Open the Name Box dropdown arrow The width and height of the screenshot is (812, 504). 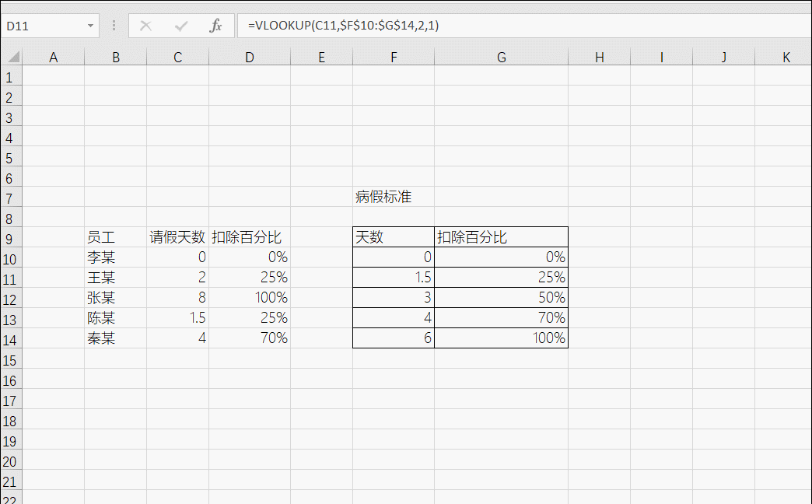[91, 26]
